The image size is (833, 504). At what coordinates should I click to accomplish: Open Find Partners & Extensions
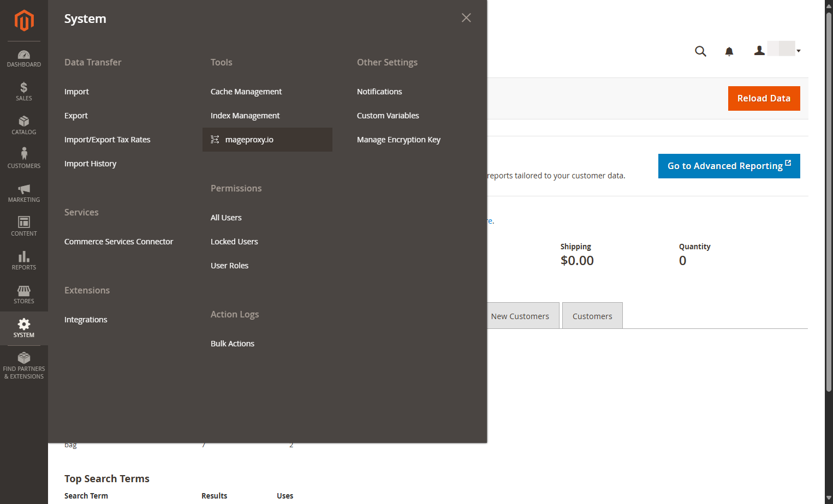click(24, 366)
